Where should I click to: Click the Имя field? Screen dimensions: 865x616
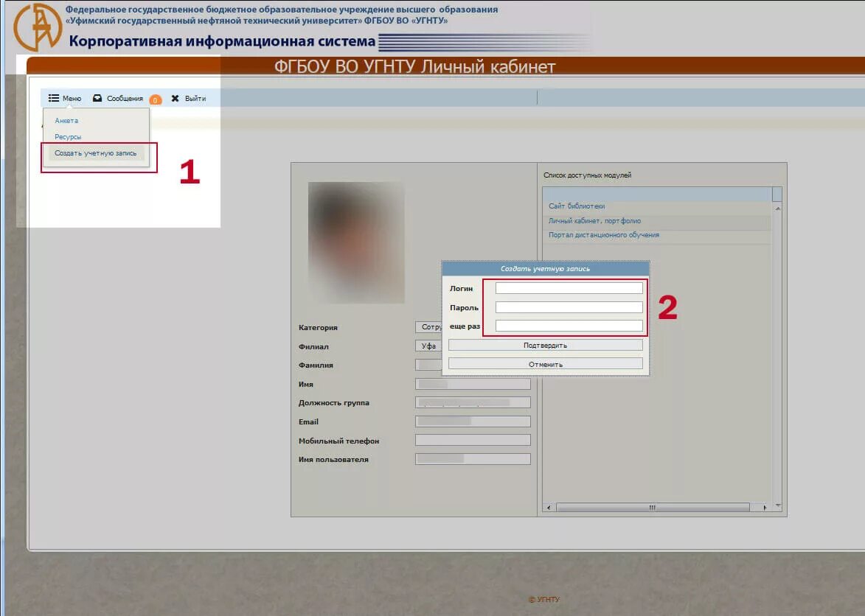(473, 384)
